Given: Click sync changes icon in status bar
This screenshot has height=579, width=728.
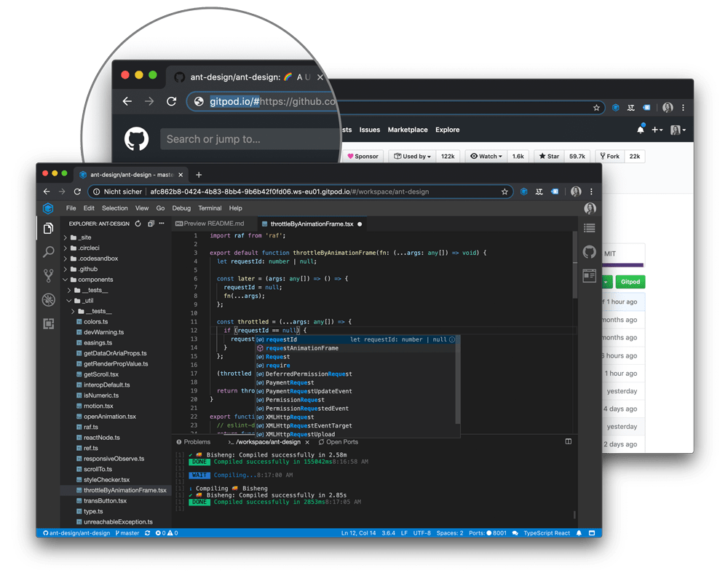Looking at the screenshot, I should pyautogui.click(x=147, y=533).
